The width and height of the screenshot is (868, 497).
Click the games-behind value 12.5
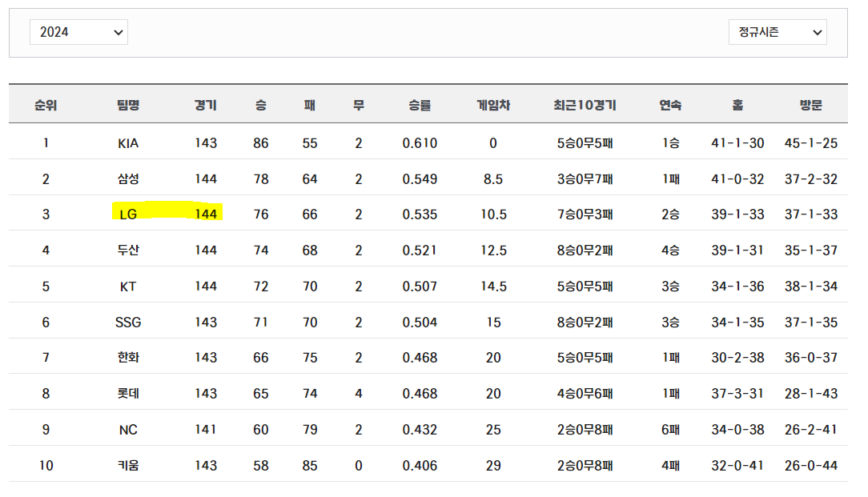tap(493, 251)
